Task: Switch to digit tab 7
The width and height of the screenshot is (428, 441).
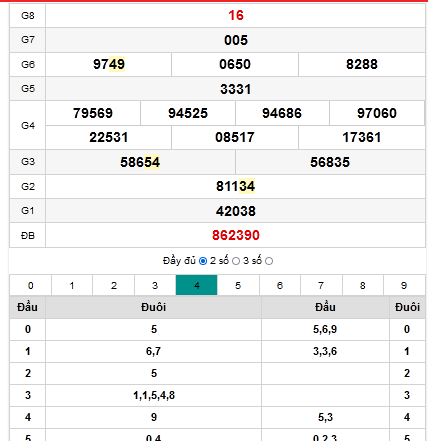Action: [x=321, y=285]
